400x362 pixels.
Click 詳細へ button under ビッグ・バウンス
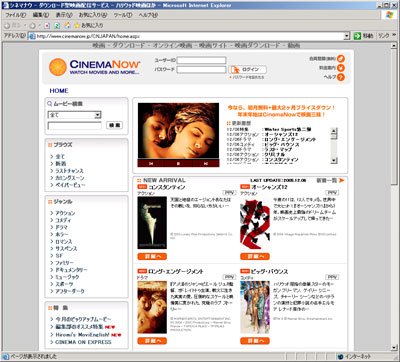(x=255, y=341)
